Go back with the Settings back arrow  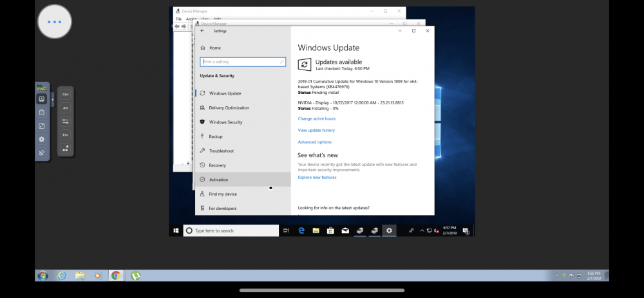(x=202, y=31)
